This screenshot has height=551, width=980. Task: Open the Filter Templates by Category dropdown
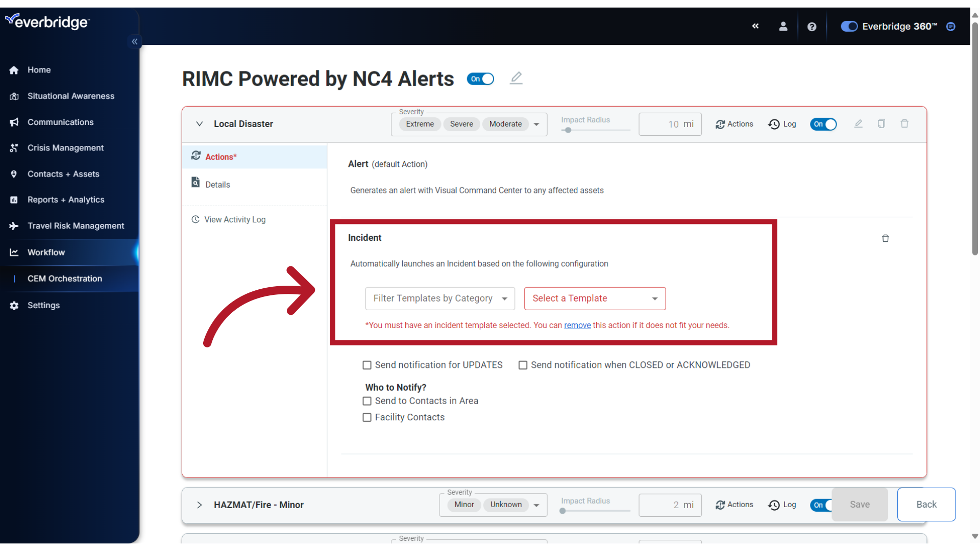439,298
